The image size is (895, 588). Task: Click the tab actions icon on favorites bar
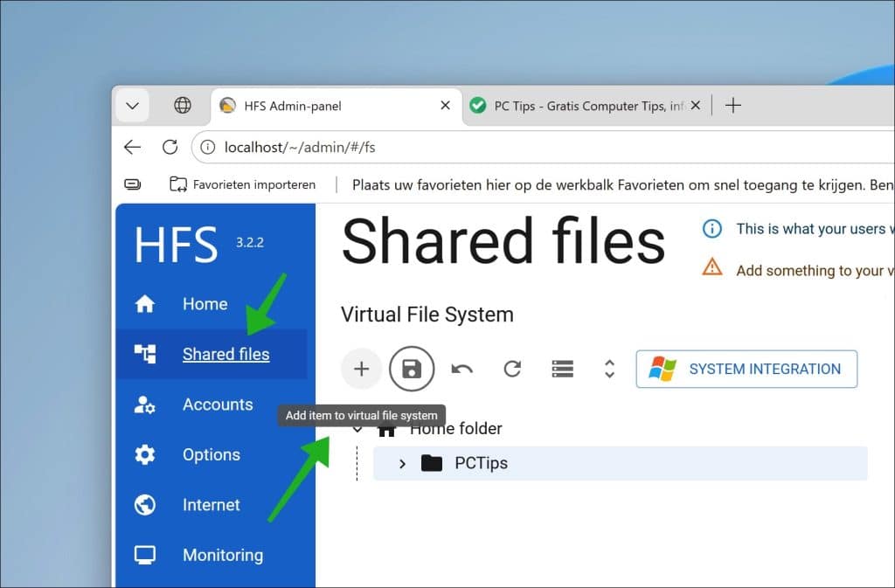[133, 184]
